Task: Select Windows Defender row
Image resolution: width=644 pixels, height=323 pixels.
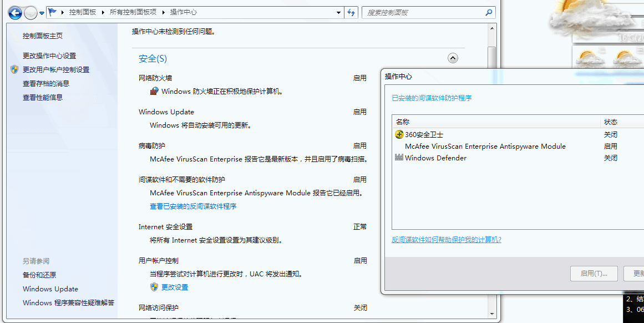Action: [x=518, y=158]
